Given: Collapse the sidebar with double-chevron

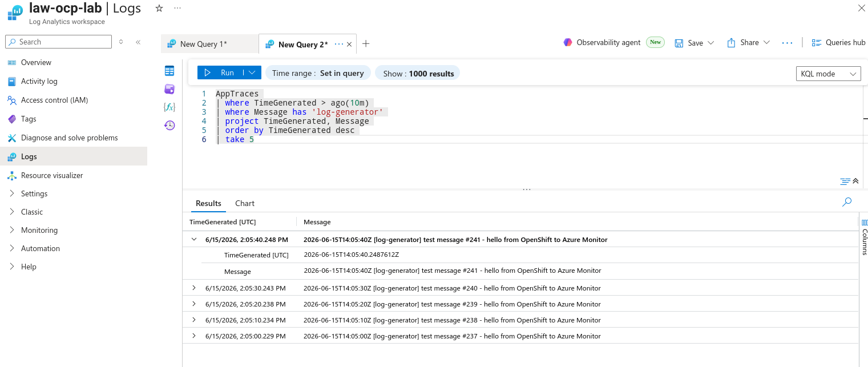Looking at the screenshot, I should click(x=138, y=42).
